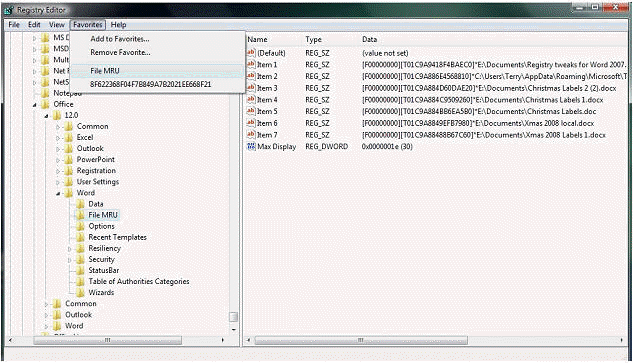The height and width of the screenshot is (363, 633).
Task: Click the Item 2 string value icon
Action: [x=251, y=76]
